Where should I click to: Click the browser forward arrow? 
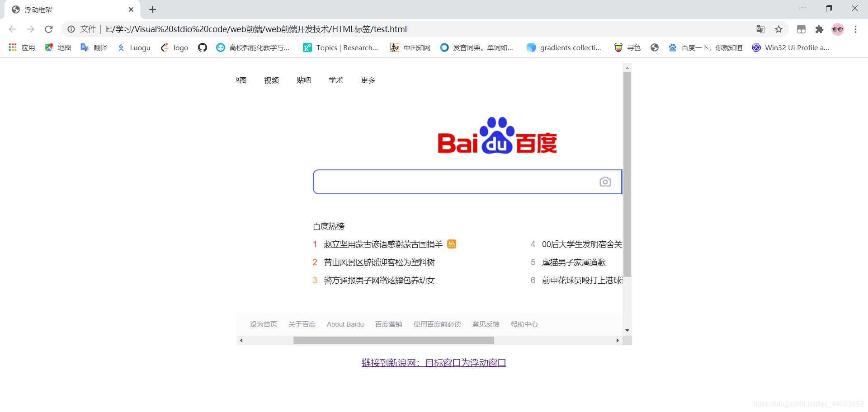(x=30, y=29)
